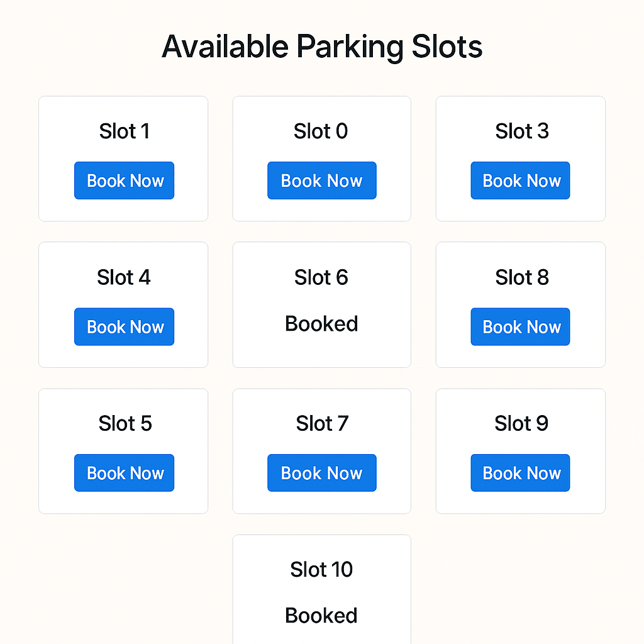Click the Slot 7 title text
644x644 pixels.
(321, 423)
